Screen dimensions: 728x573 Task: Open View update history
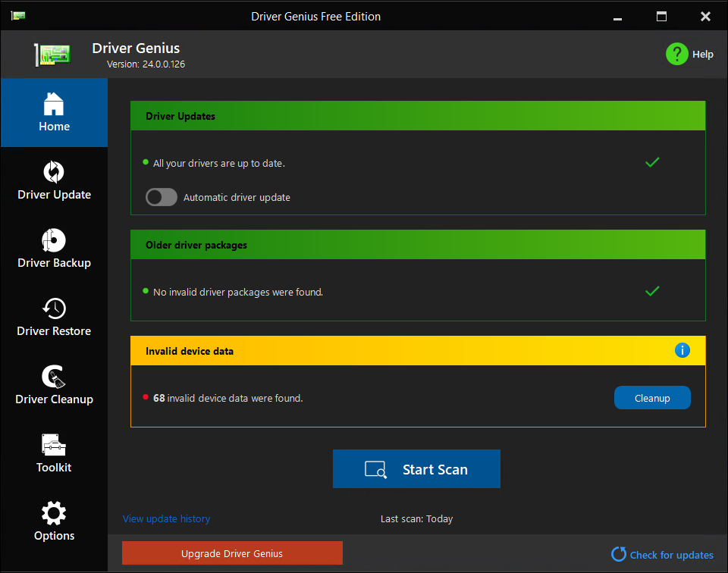166,518
